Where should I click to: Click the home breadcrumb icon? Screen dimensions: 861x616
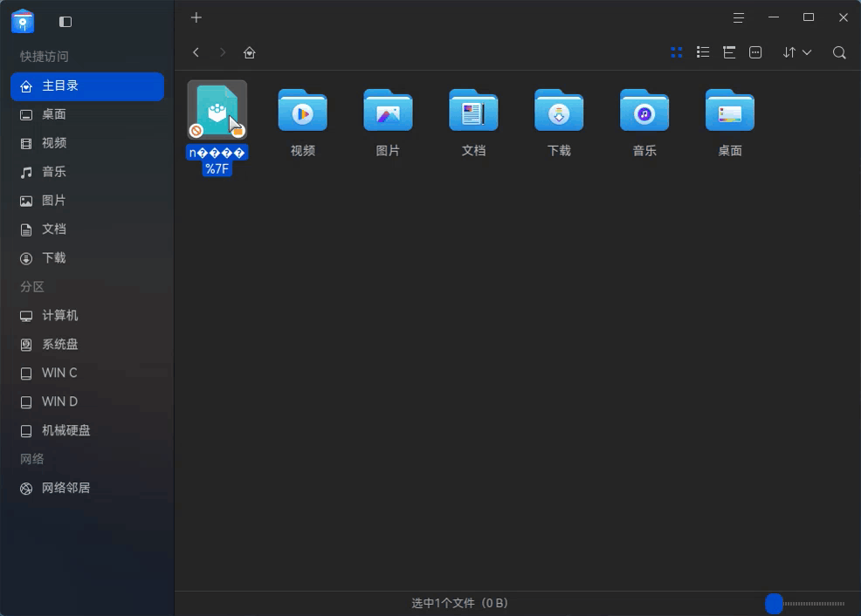[249, 52]
